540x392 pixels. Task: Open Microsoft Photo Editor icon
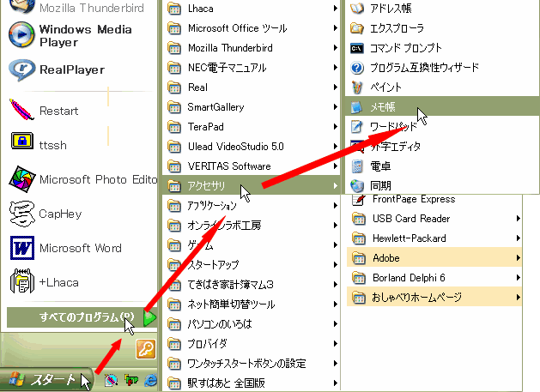point(22,179)
